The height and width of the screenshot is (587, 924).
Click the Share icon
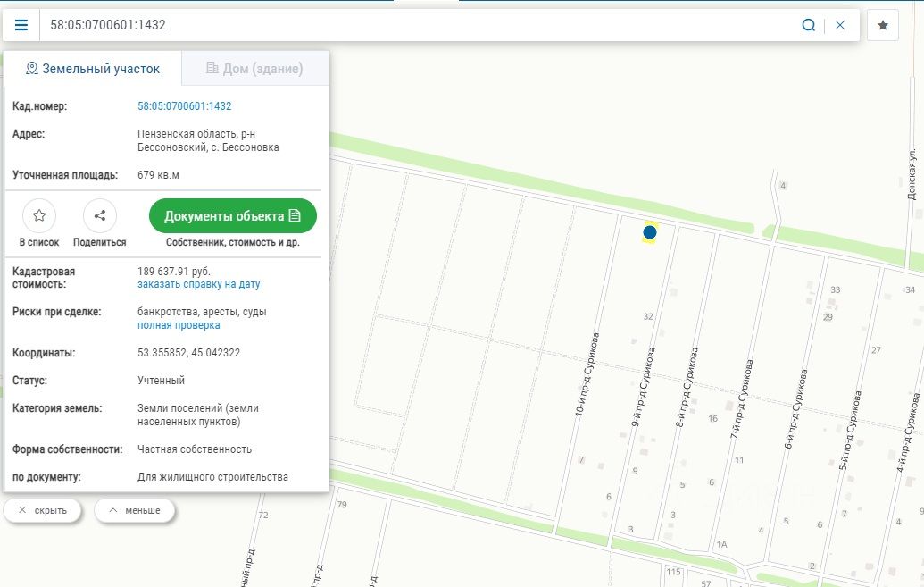tap(100, 215)
